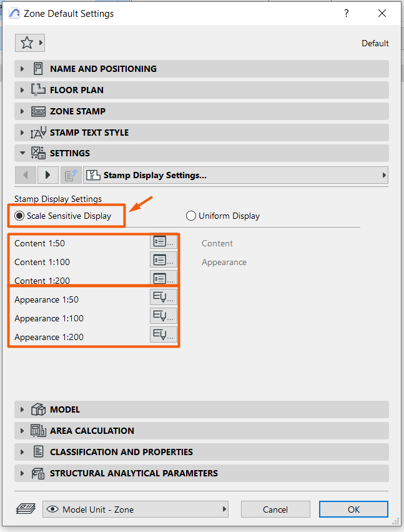404x532 pixels.
Task: Click the layer icon beside Model Unit
Action: tap(26, 509)
